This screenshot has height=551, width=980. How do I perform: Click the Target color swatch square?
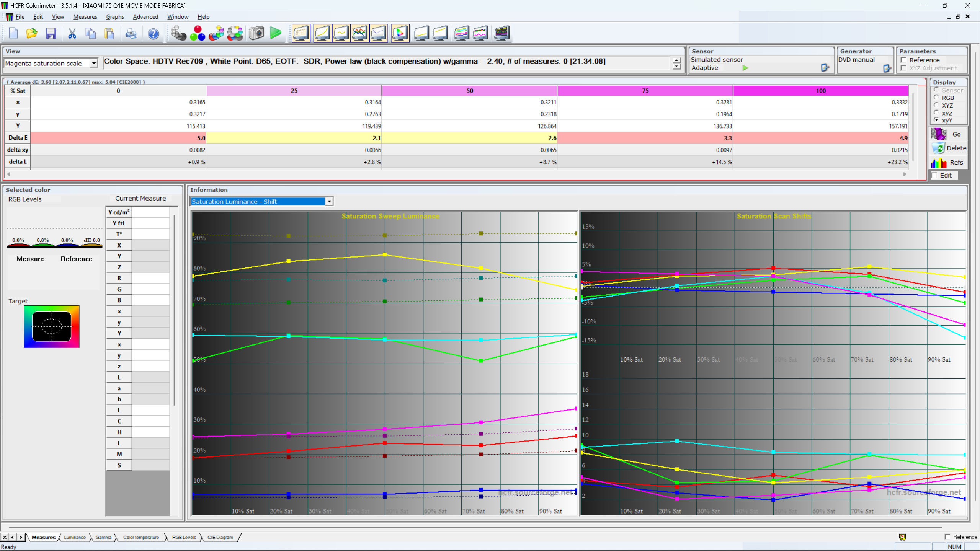click(x=52, y=326)
